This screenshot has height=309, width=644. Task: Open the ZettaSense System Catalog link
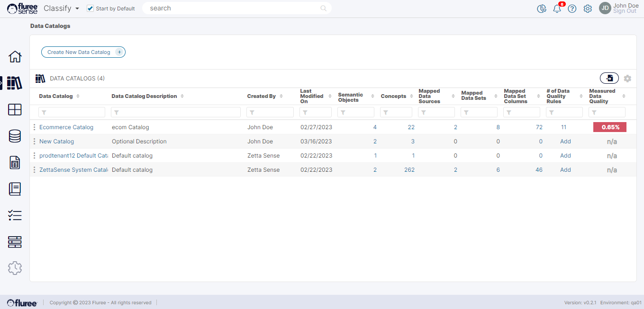click(x=73, y=170)
